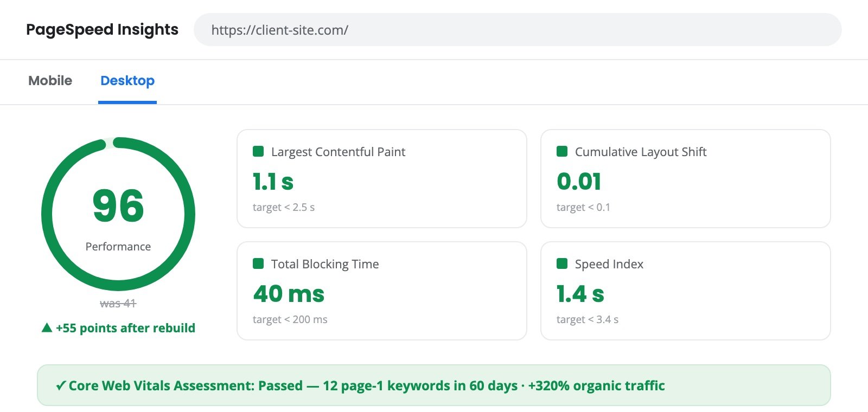Screen dimensions: 868x412
Task: Click the Core Web Vitals Assessment Passed banner
Action: pyautogui.click(x=434, y=385)
